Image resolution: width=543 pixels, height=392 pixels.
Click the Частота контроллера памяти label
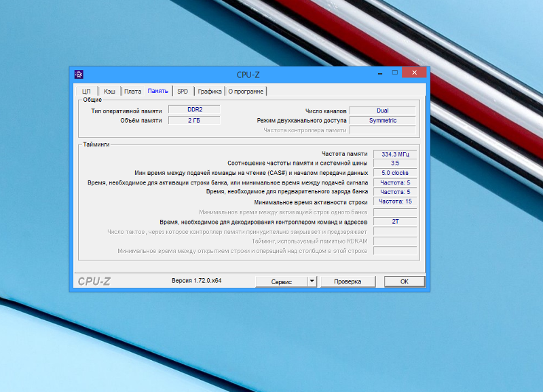(305, 130)
